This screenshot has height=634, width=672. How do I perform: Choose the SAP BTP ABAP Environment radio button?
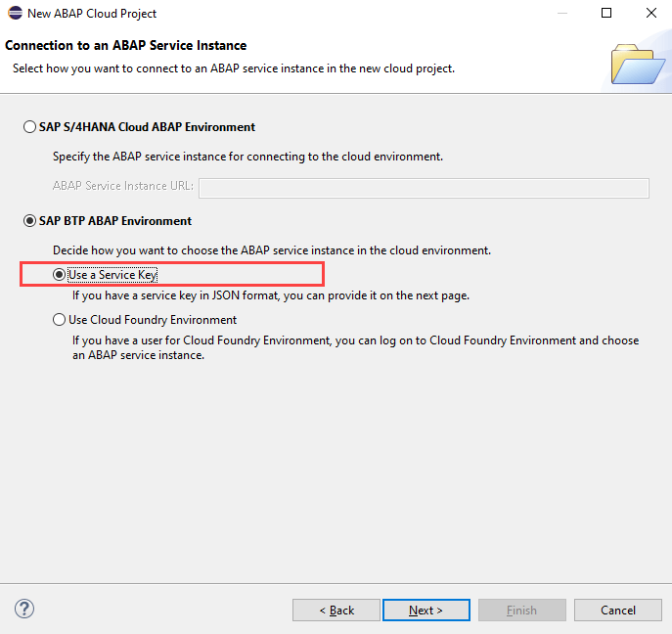tap(29, 221)
